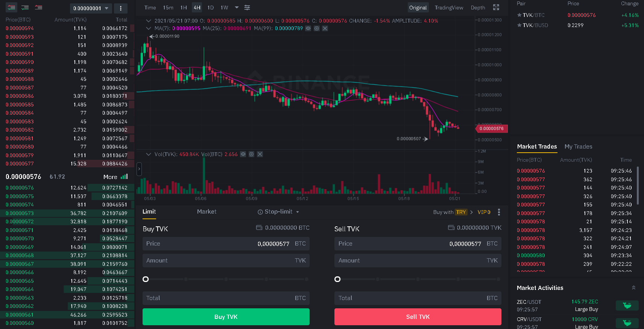Image resolution: width=644 pixels, height=329 pixels.
Task: Click the TVK wallet balance icon
Action: [451, 227]
